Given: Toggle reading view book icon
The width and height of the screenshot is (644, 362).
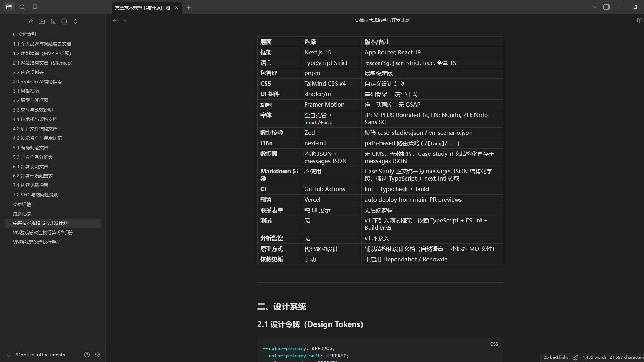Looking at the screenshot, I should (639, 21).
